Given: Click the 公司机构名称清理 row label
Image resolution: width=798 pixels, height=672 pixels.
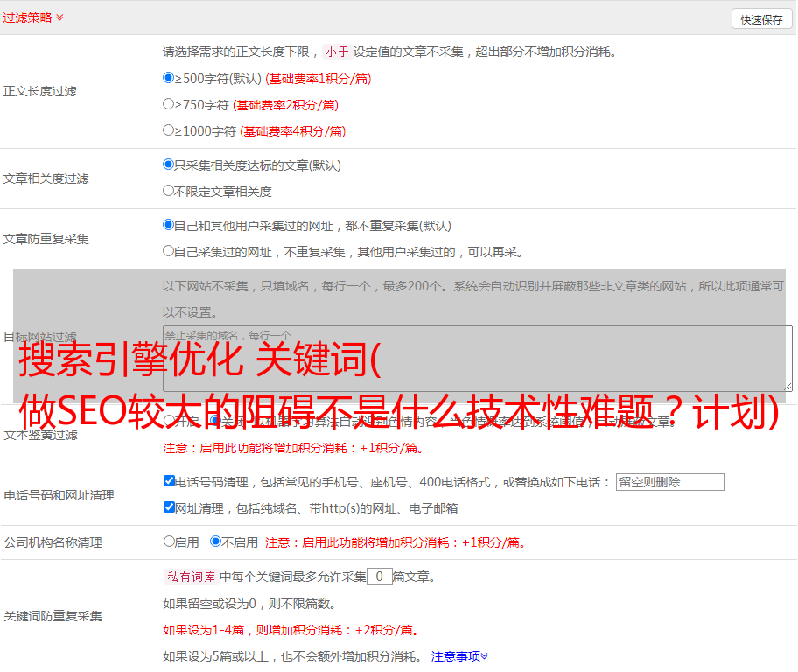Looking at the screenshot, I should click(x=52, y=542).
